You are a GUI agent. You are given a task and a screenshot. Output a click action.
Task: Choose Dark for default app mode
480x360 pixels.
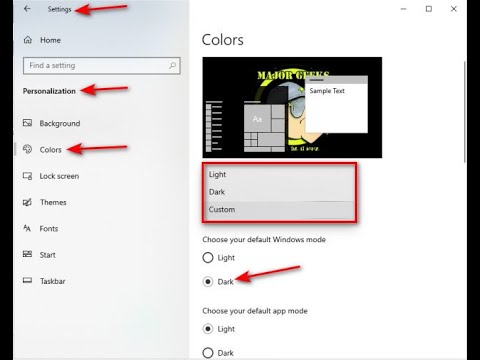pyautogui.click(x=208, y=353)
